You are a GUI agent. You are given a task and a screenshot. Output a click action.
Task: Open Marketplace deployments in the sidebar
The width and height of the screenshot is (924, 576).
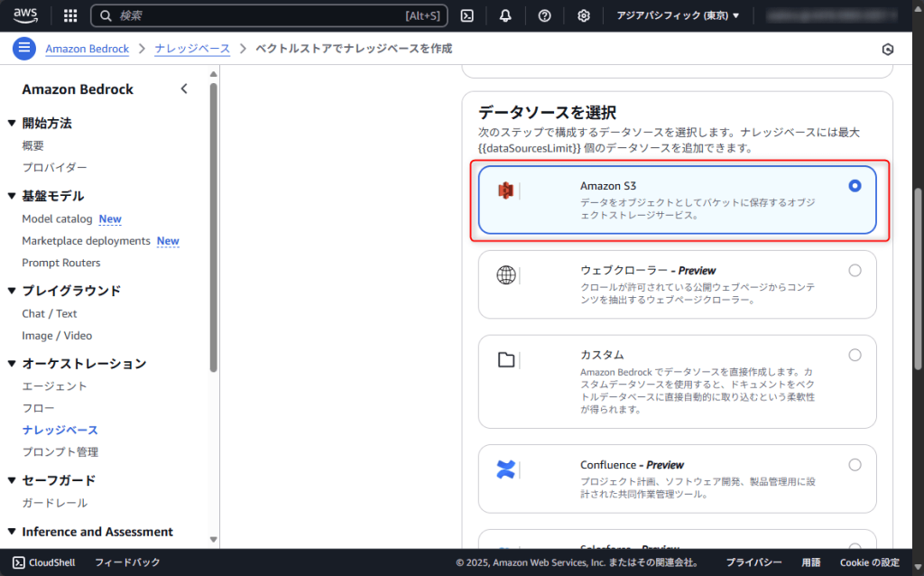click(86, 240)
